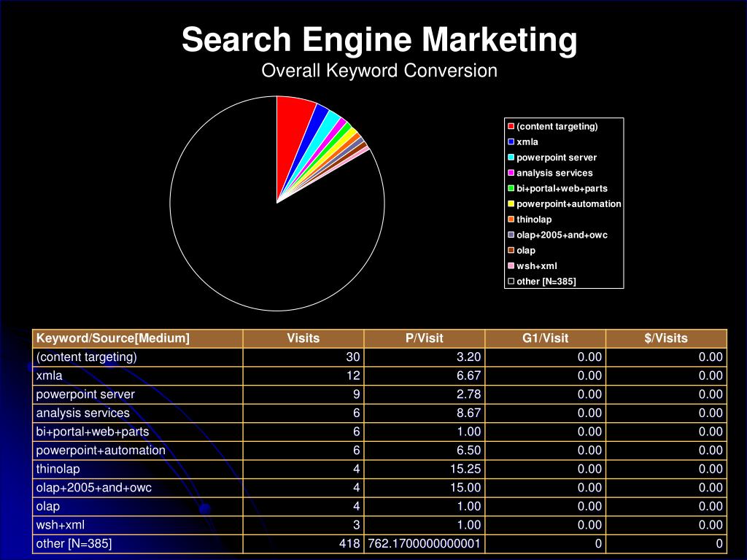Select the 'Search Engine Marketing' title
The height and width of the screenshot is (560, 747).
[379, 39]
